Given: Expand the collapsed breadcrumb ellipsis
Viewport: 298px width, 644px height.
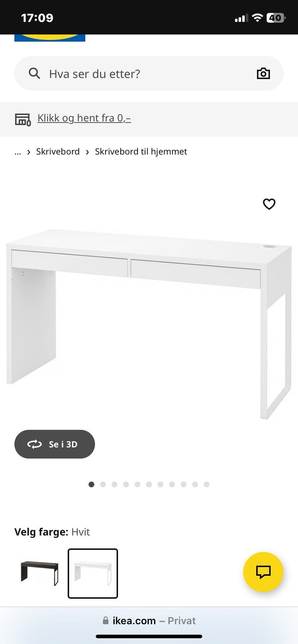Looking at the screenshot, I should (18, 152).
